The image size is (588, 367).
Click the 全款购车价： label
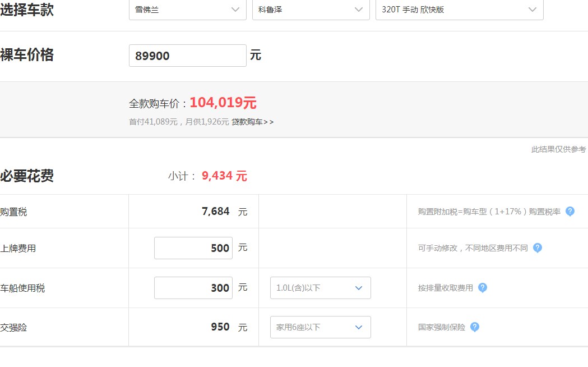(158, 104)
